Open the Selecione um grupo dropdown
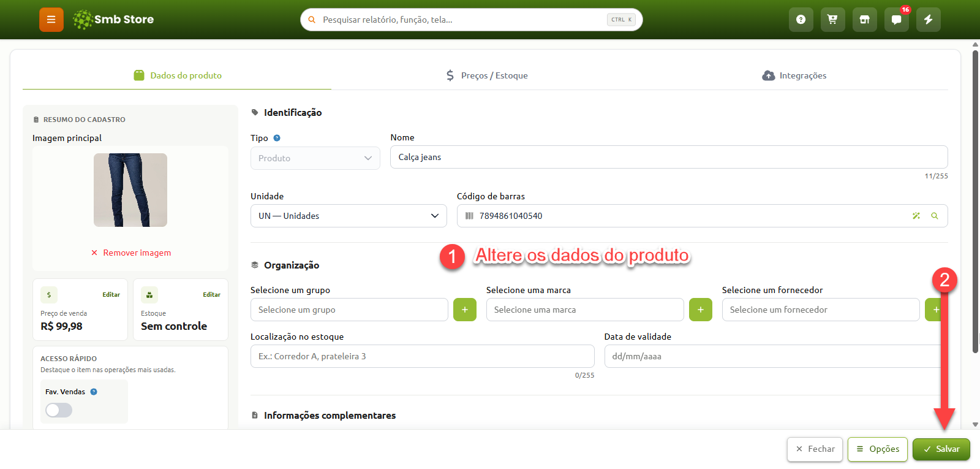This screenshot has width=980, height=469. click(x=349, y=310)
